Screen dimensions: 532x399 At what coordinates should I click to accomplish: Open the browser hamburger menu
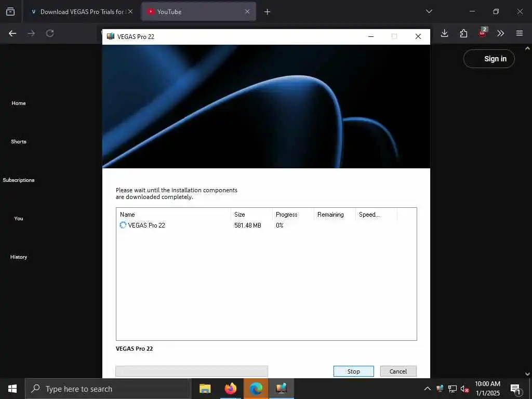click(x=520, y=33)
